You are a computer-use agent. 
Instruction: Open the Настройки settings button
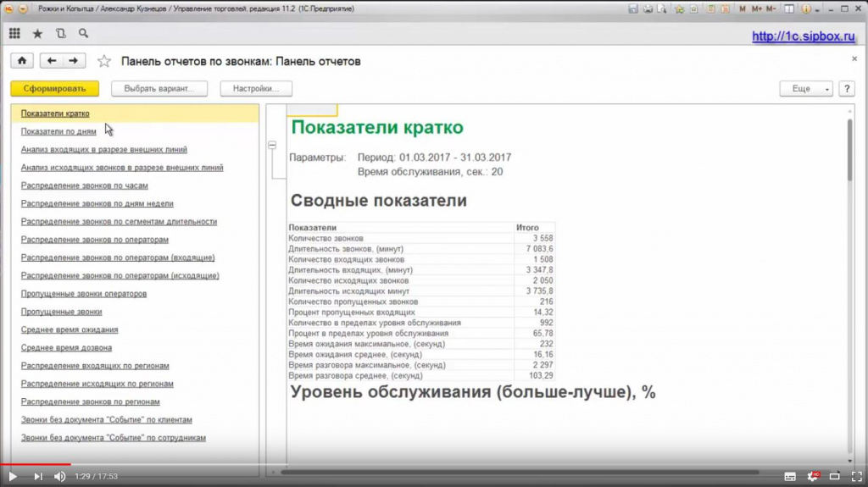point(256,89)
